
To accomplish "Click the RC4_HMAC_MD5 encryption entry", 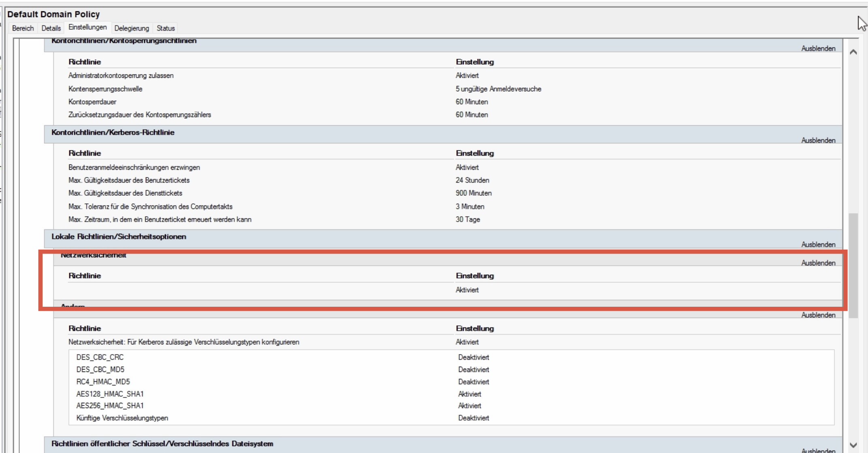I will [103, 382].
